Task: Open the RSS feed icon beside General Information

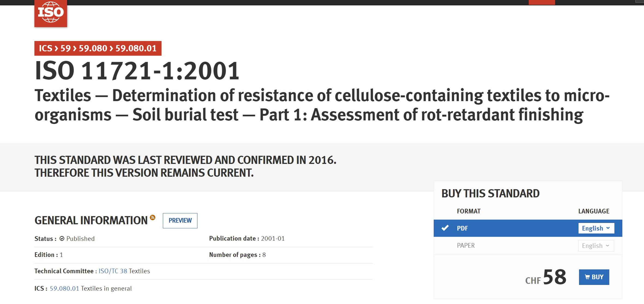Action: tap(153, 217)
